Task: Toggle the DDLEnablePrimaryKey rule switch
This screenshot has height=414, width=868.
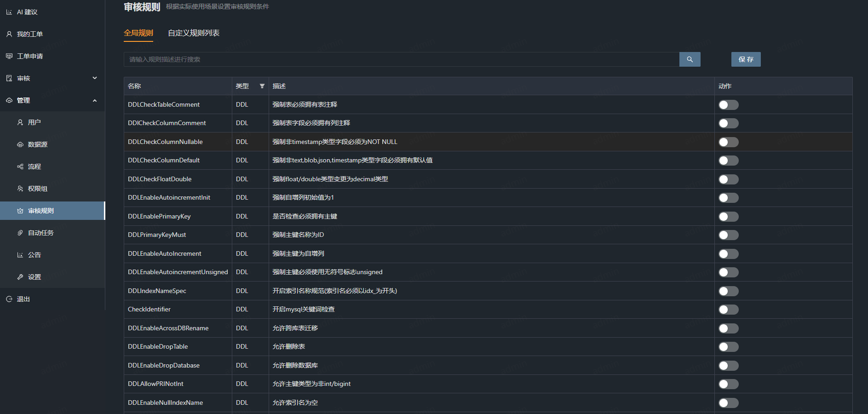Action: coord(728,217)
